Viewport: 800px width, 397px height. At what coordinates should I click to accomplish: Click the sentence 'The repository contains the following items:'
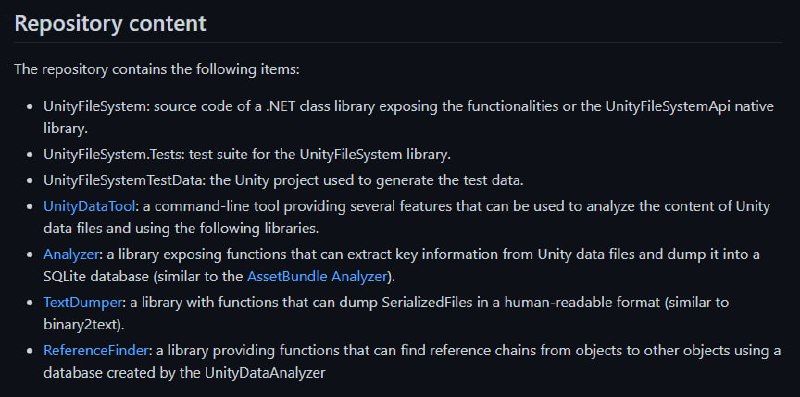157,69
